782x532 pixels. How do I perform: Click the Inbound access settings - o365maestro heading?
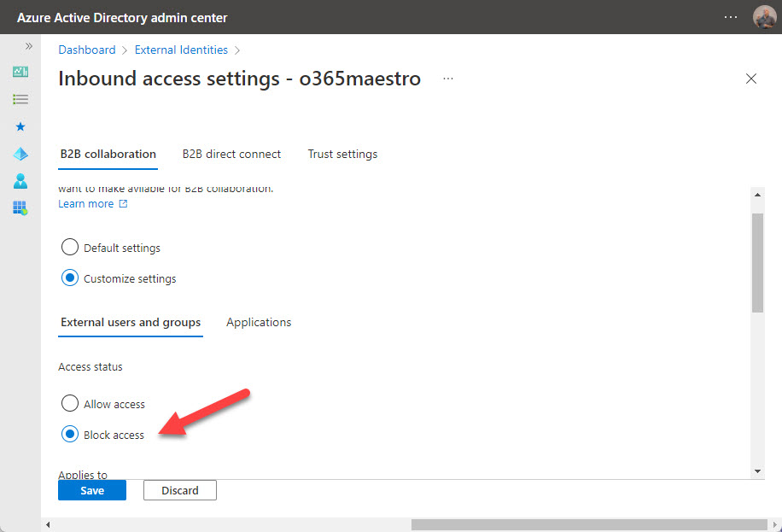[x=239, y=79]
